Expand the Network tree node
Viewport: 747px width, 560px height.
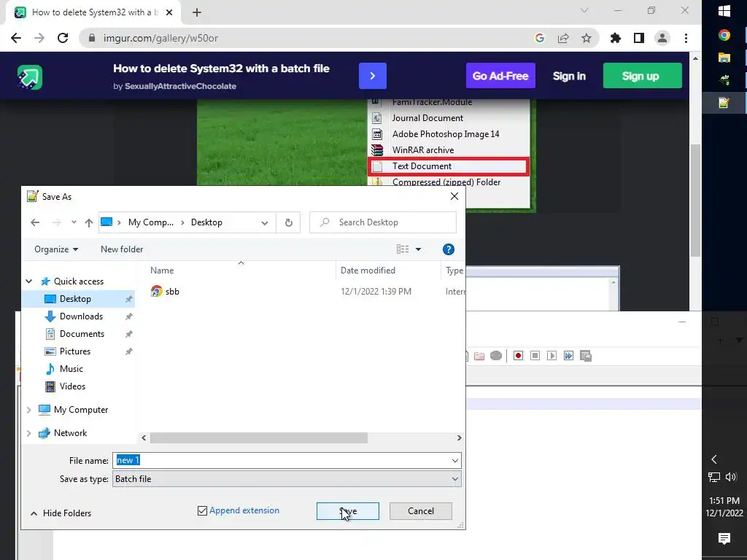[x=28, y=433]
